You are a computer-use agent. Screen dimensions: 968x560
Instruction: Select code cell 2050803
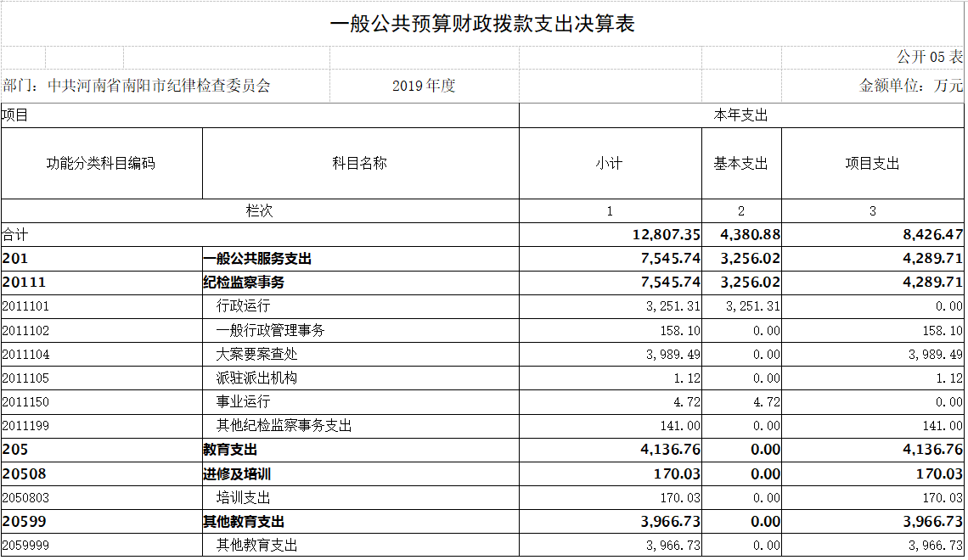pos(102,498)
